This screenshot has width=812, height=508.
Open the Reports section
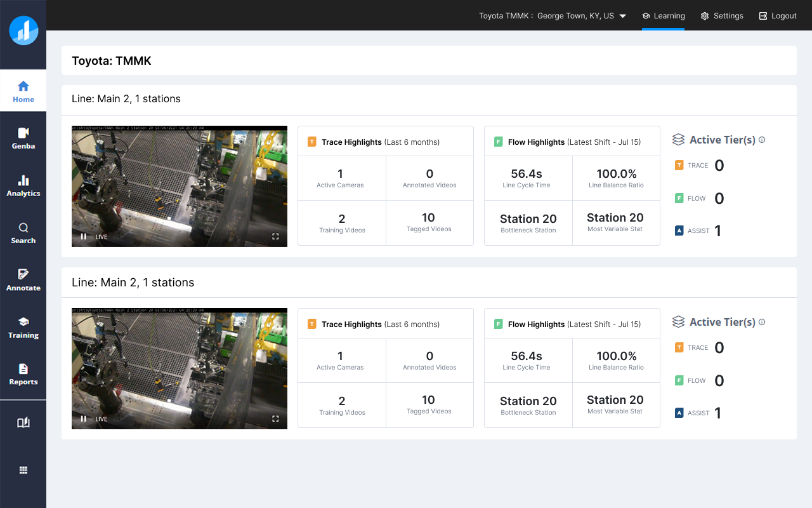point(23,374)
